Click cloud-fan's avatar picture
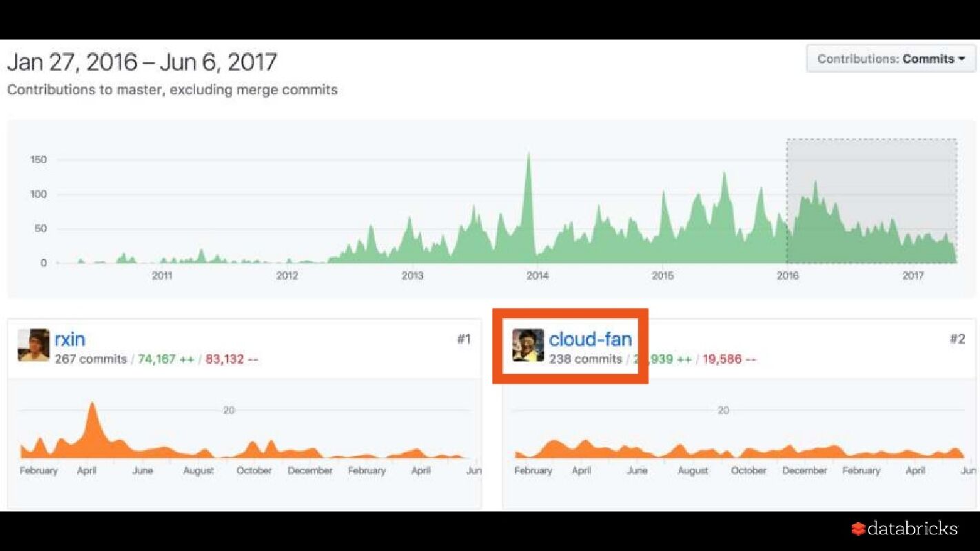 click(x=528, y=345)
